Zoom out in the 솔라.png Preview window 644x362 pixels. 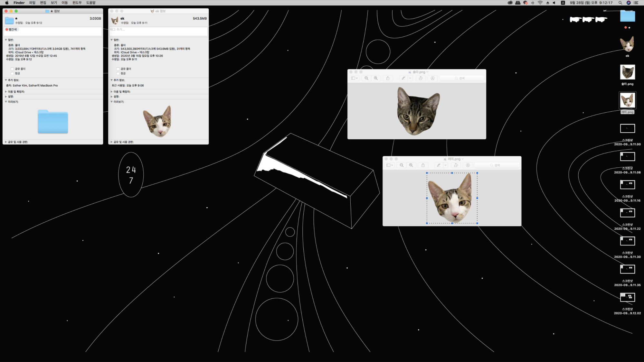coord(366,78)
